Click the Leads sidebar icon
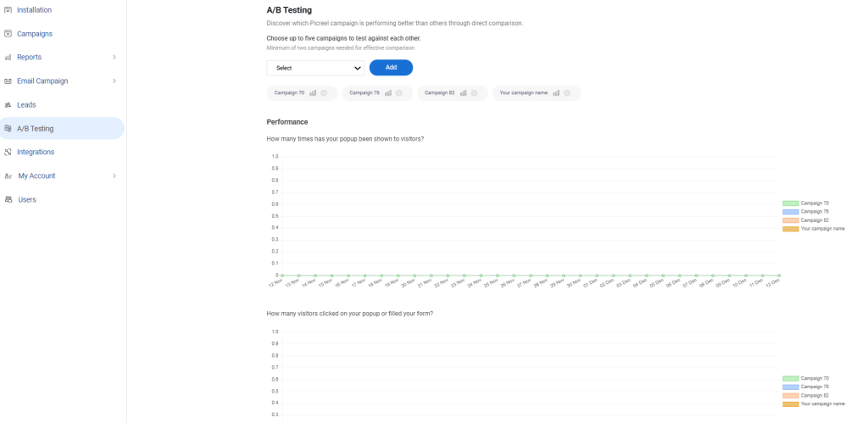 click(x=8, y=105)
